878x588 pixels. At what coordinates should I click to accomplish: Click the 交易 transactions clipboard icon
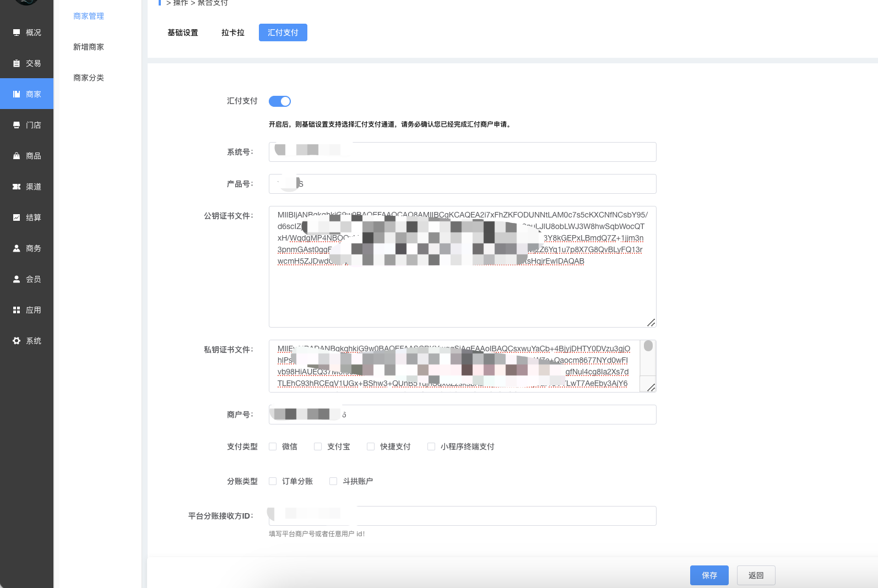click(x=17, y=63)
